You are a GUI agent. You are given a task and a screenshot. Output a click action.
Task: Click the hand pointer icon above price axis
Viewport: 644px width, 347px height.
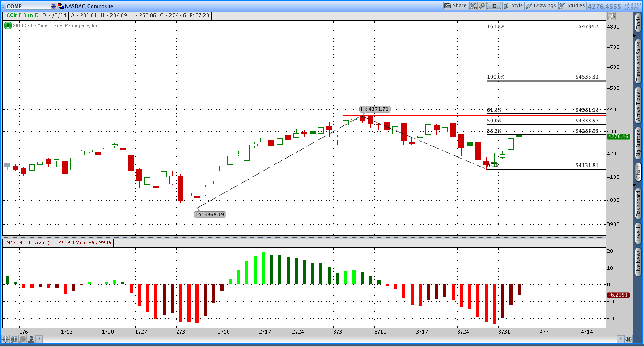point(611,16)
